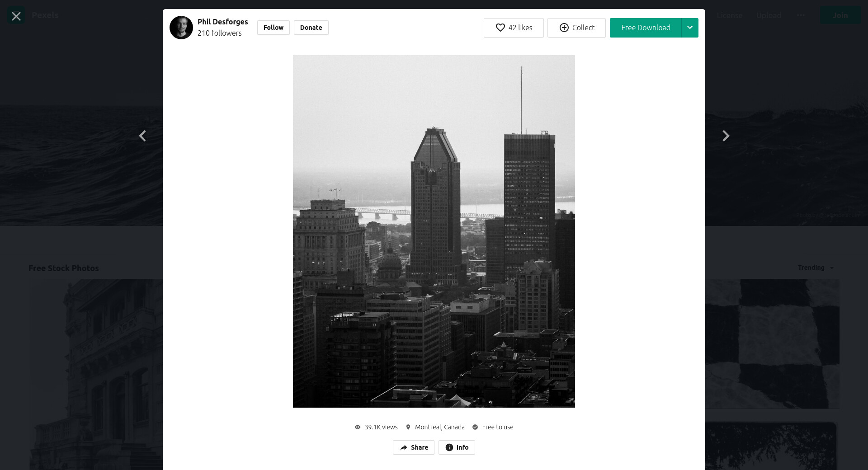Click Phil Desforges profile avatar
Viewport: 868px width, 470px height.
[181, 28]
